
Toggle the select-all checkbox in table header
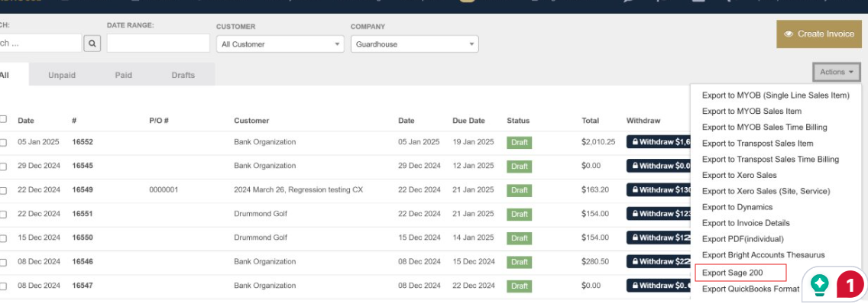(x=3, y=119)
